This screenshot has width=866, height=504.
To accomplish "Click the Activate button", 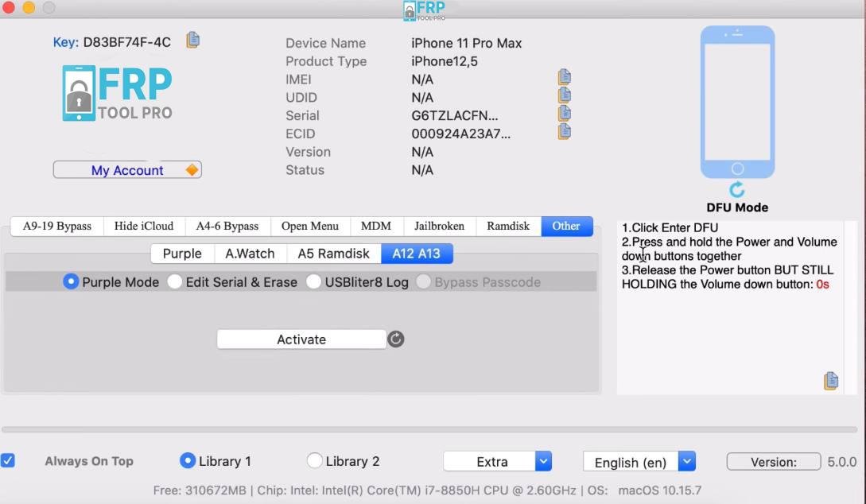I will [301, 339].
